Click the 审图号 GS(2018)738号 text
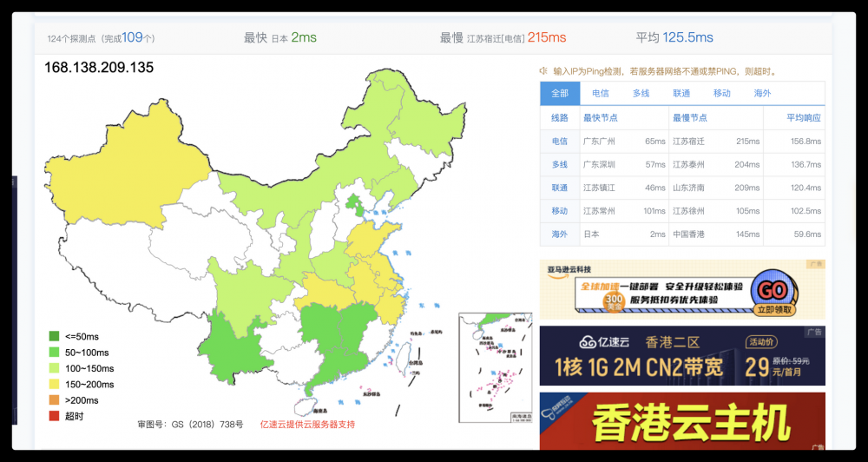 point(190,425)
